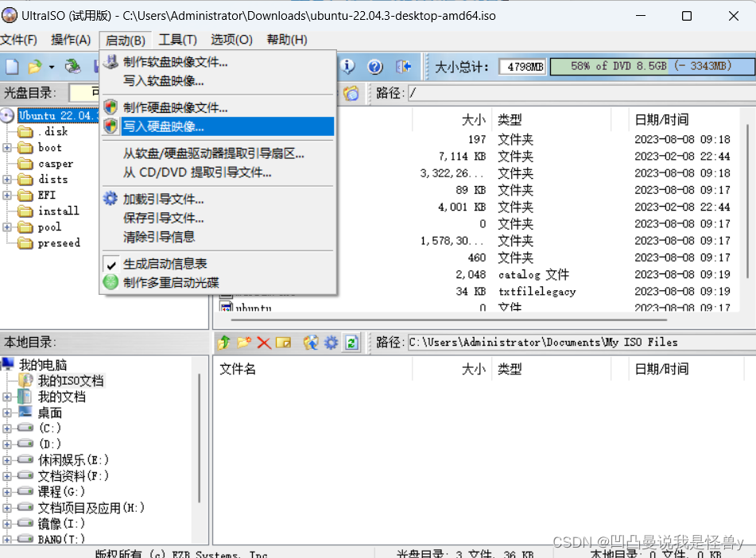This screenshot has width=756, height=558.
Task: Click the local path field C:\Users\Administrator
Action: [581, 343]
